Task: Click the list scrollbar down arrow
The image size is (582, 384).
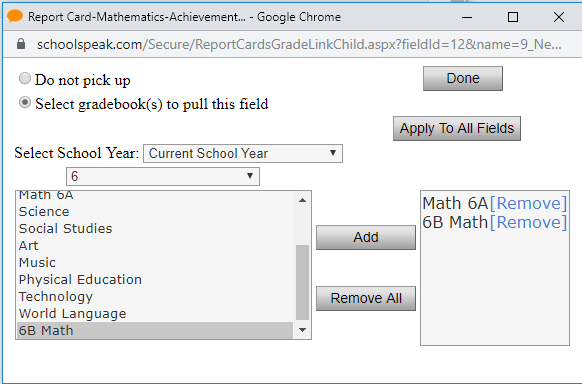Action: pyautogui.click(x=303, y=330)
